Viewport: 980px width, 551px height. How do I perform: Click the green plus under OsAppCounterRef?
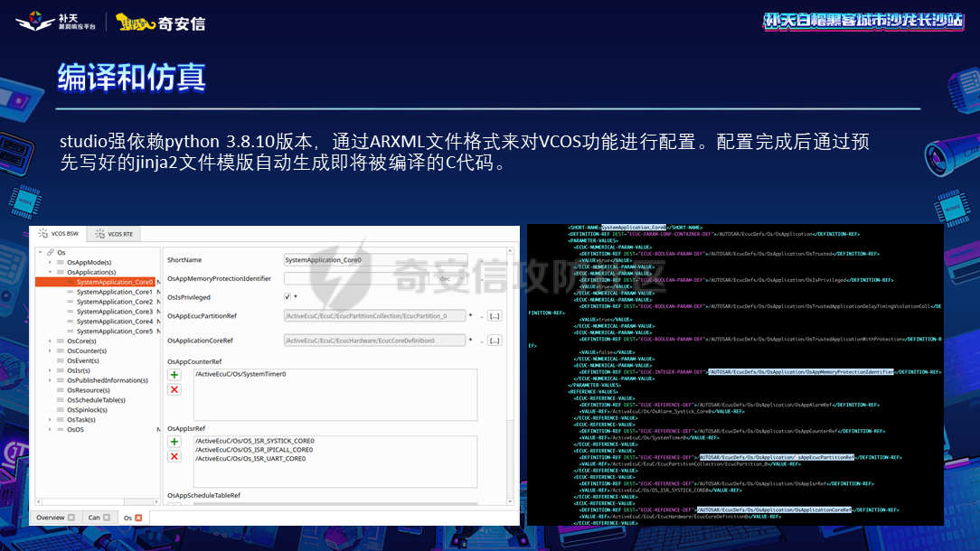pos(174,375)
